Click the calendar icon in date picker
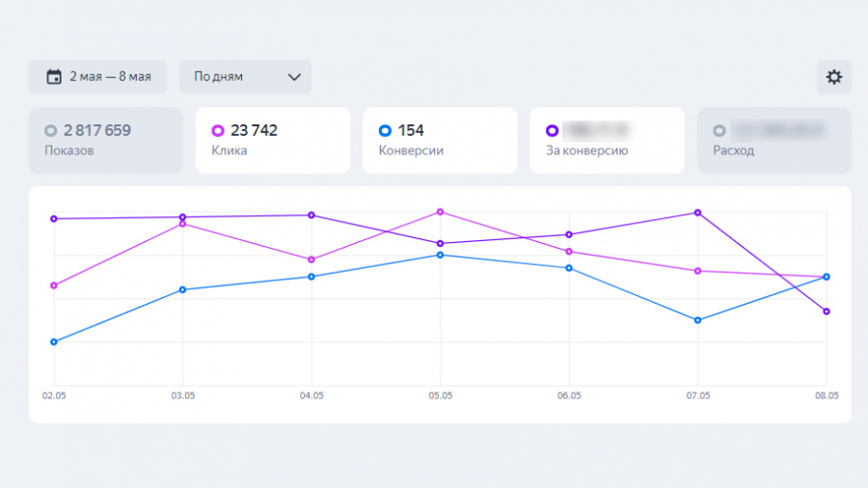 pyautogui.click(x=54, y=77)
